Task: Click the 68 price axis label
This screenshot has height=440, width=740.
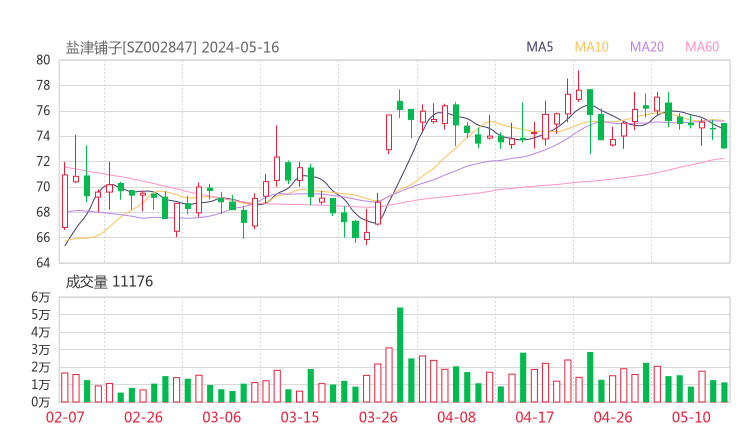Action: 43,212
